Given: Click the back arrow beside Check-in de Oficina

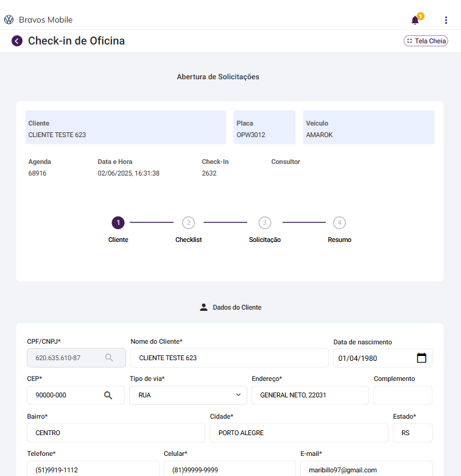Looking at the screenshot, I should coord(17,41).
